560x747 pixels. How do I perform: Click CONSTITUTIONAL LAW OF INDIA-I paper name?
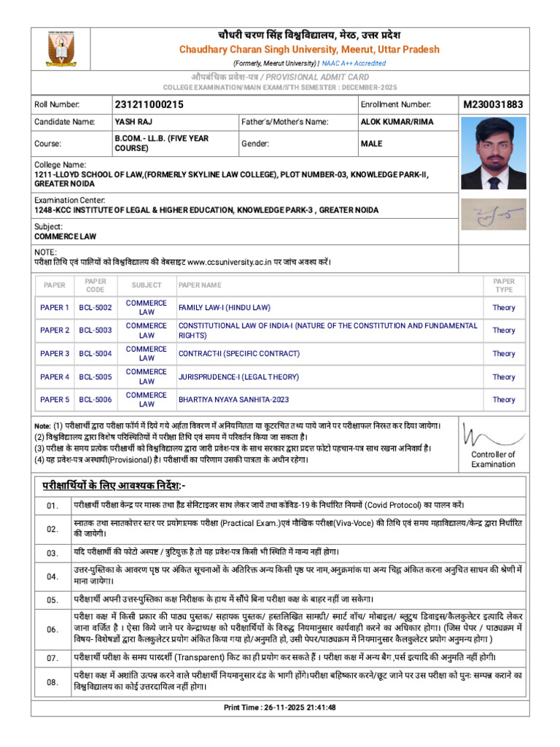click(x=327, y=330)
